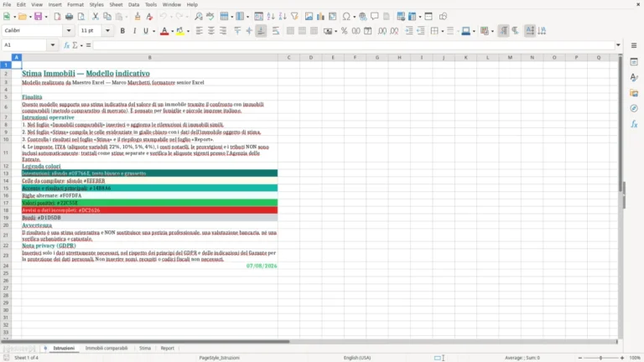
Task: Apply the red Font Color swatch
Action: coord(164,31)
